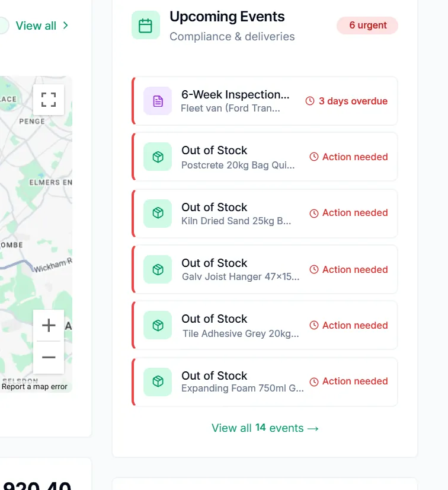
Task: Click Report a map error link
Action: point(34,387)
